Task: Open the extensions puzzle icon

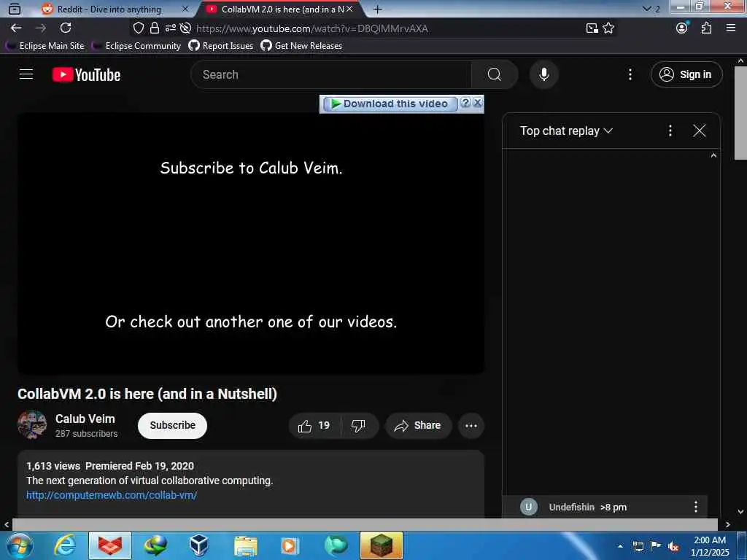Action: tap(706, 28)
